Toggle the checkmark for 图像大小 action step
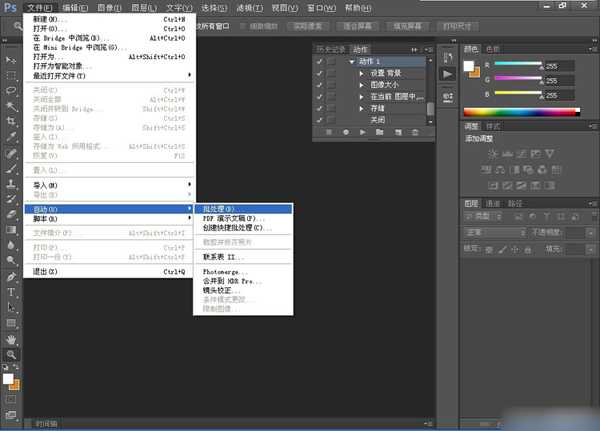Viewport: 600px width, 431px height. (319, 84)
